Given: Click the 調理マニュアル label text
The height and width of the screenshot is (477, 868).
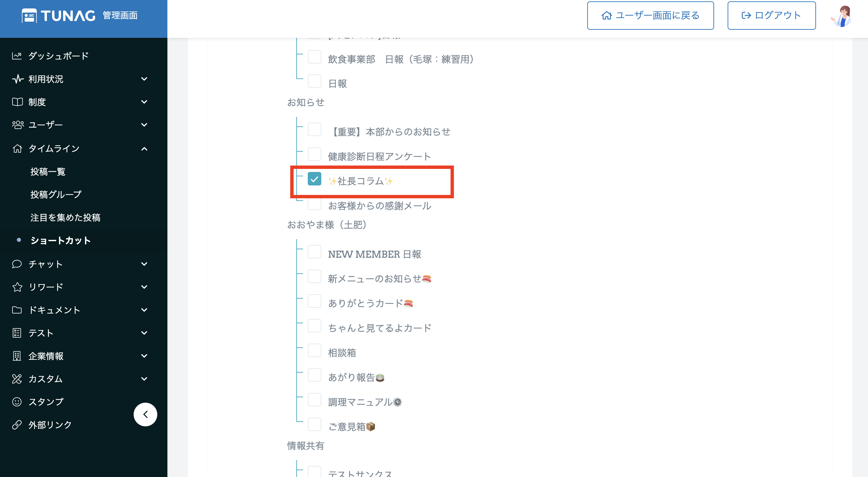Looking at the screenshot, I should tap(365, 402).
